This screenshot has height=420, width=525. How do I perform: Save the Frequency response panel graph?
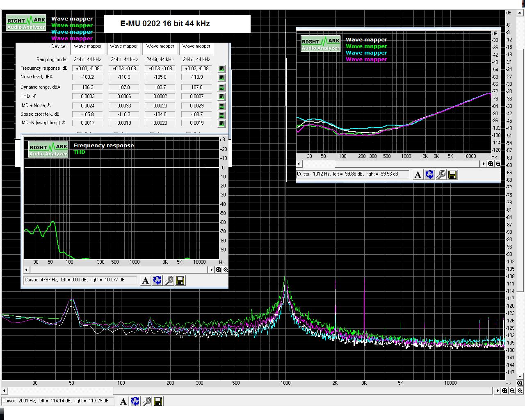[180, 281]
